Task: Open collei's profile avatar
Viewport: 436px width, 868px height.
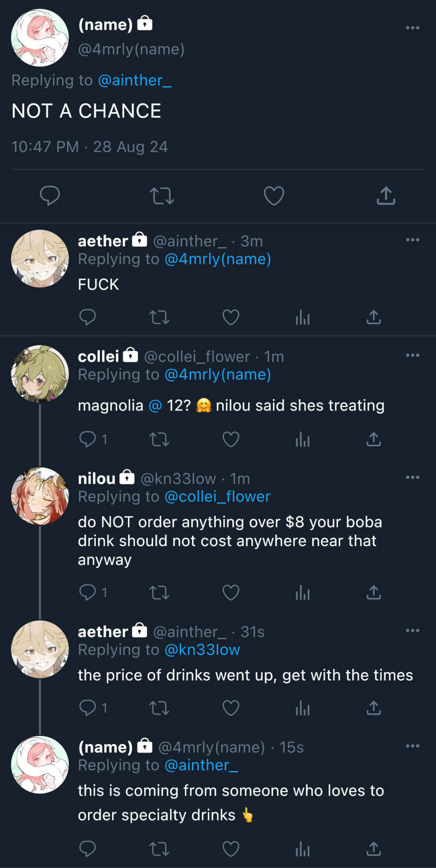Action: tap(40, 374)
